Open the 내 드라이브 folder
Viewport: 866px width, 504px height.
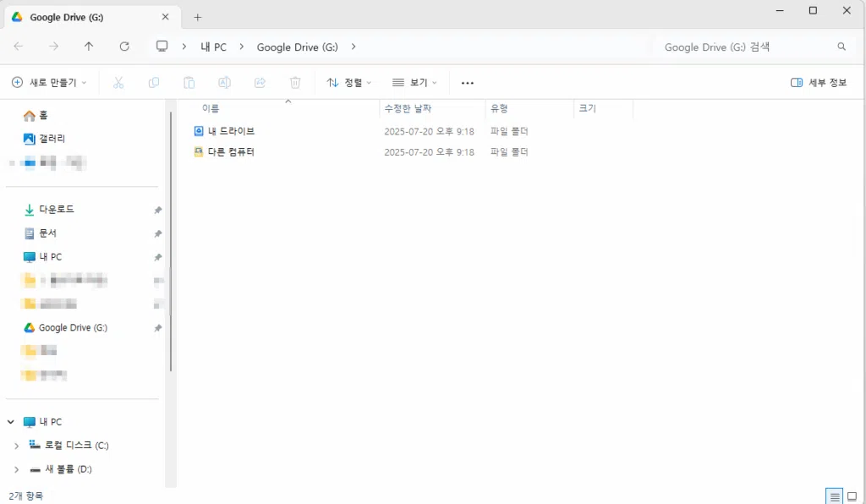231,131
